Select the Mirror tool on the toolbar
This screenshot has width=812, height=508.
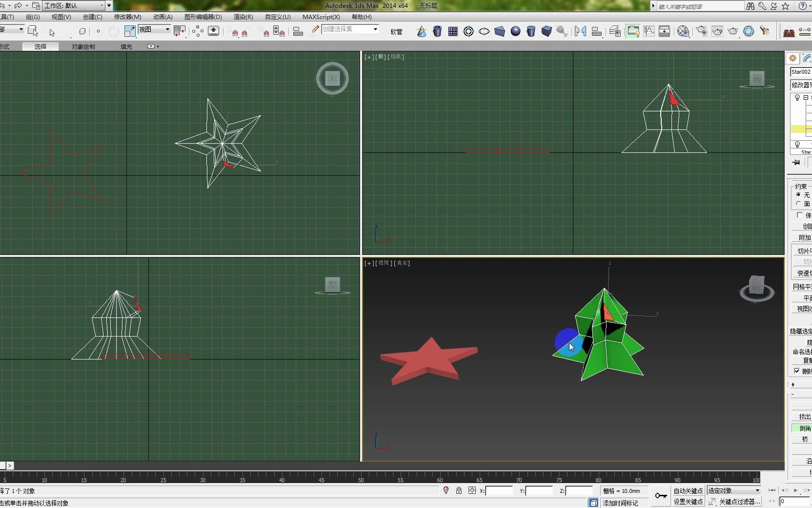579,32
